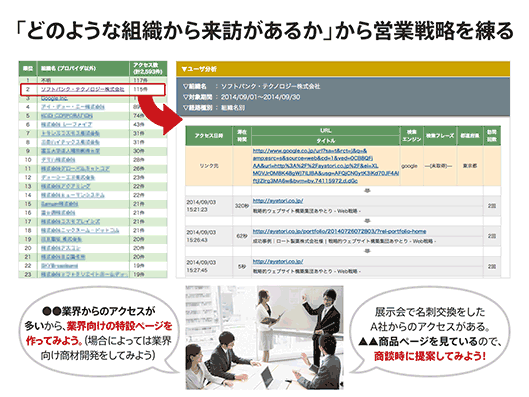Click the triangle marker beside 組織名

(x=185, y=87)
